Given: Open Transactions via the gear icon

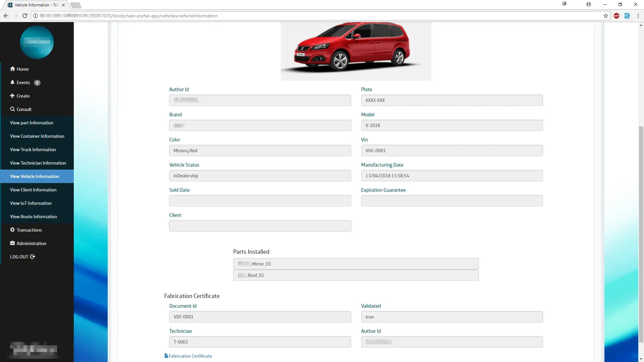Looking at the screenshot, I should 12,230.
